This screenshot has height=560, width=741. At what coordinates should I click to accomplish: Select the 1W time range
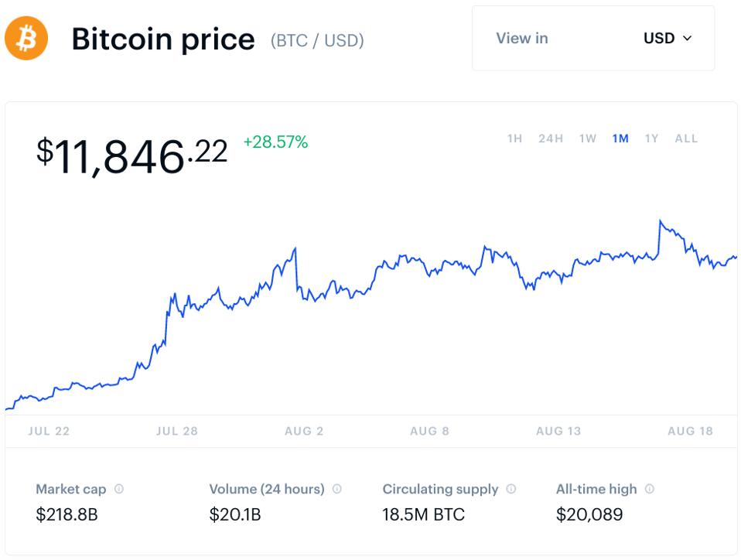coord(588,138)
